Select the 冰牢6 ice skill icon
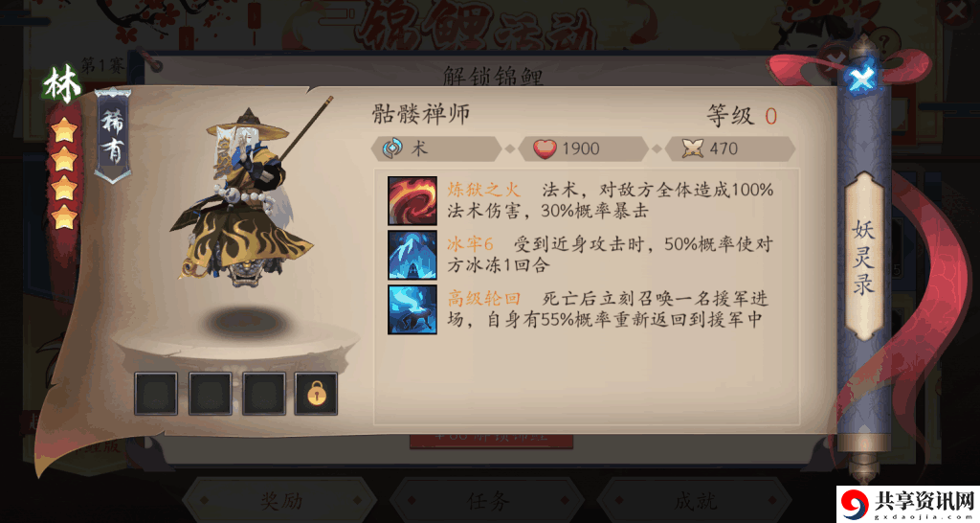The height and width of the screenshot is (523, 980). click(412, 255)
